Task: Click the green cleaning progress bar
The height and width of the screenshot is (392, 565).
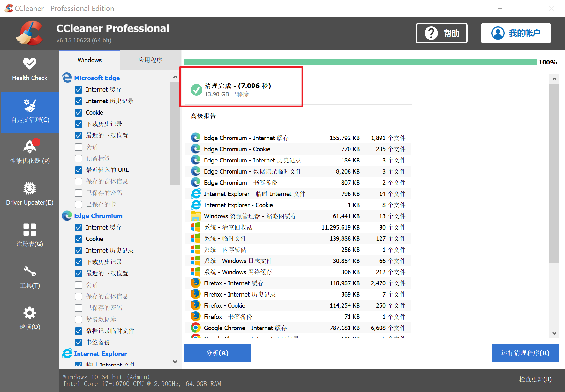Action: (x=360, y=62)
